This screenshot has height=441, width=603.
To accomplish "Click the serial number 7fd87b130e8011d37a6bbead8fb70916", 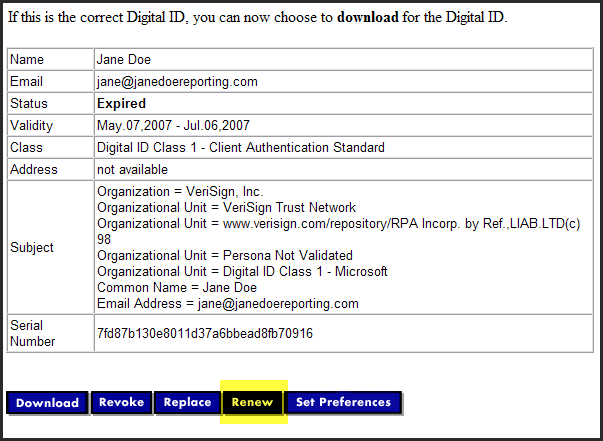I will (205, 333).
